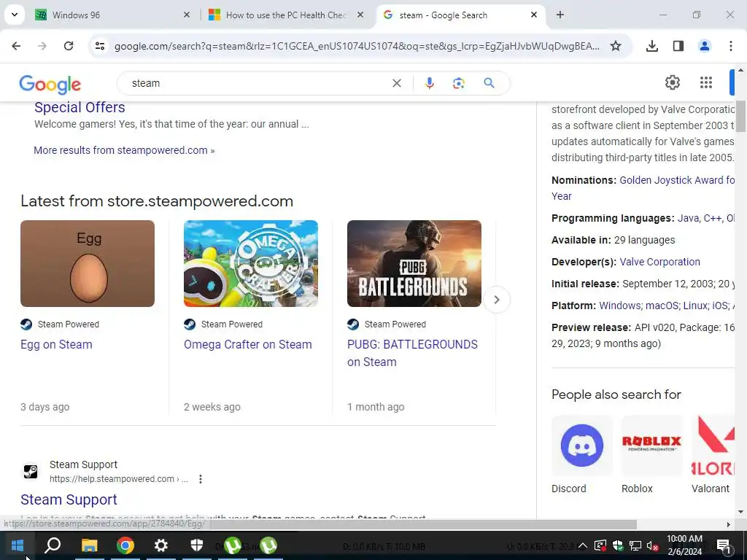Open Special Offers link
The height and width of the screenshot is (560, 747).
point(80,107)
